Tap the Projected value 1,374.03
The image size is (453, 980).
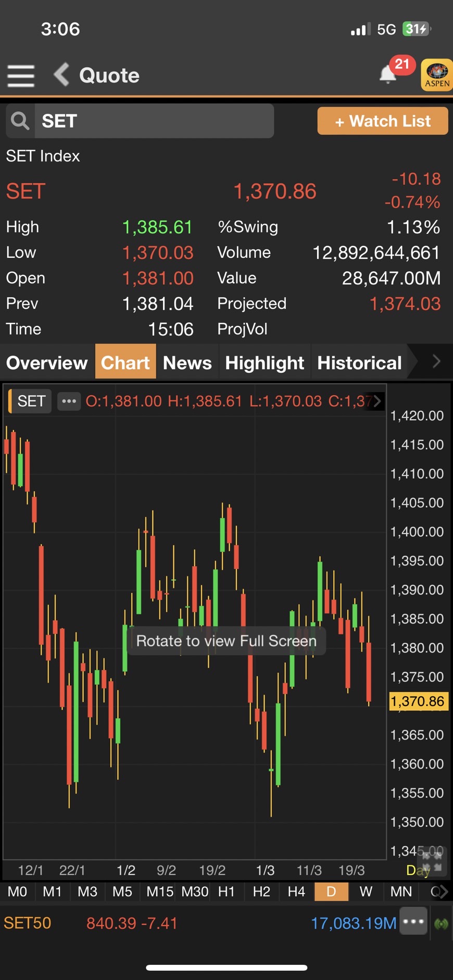405,304
